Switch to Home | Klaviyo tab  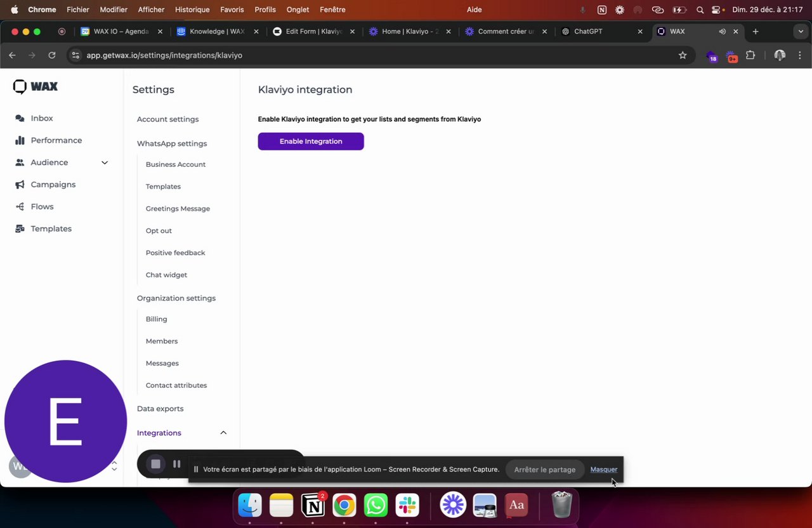pyautogui.click(x=410, y=31)
